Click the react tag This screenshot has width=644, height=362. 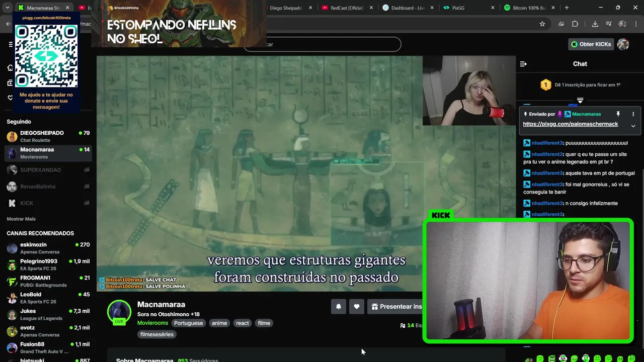243,323
